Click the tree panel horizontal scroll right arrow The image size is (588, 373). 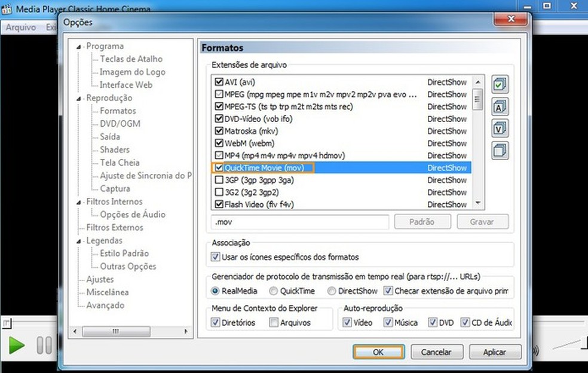tap(186, 331)
